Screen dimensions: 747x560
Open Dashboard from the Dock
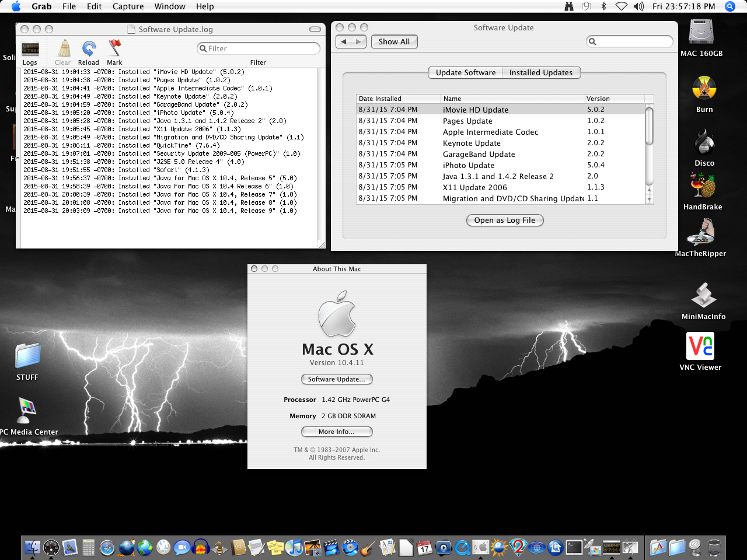point(51,547)
